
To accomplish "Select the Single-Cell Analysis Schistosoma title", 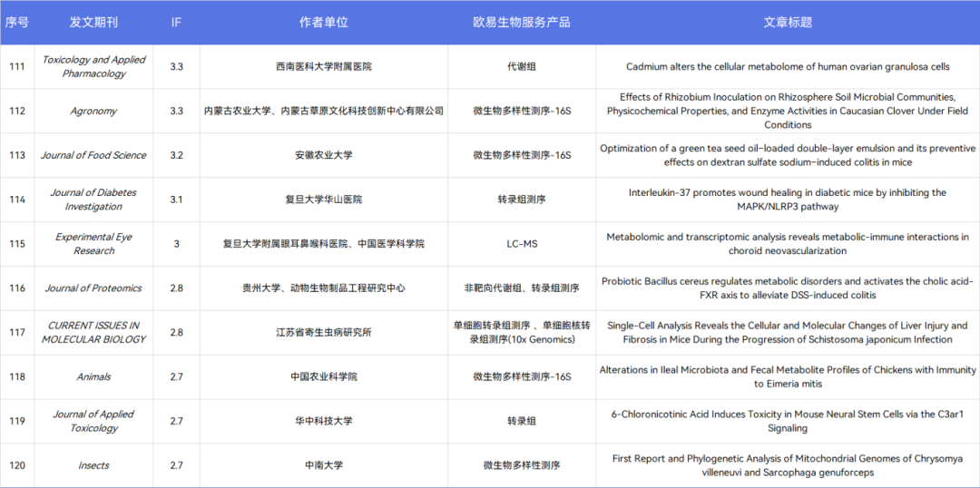I will [789, 333].
